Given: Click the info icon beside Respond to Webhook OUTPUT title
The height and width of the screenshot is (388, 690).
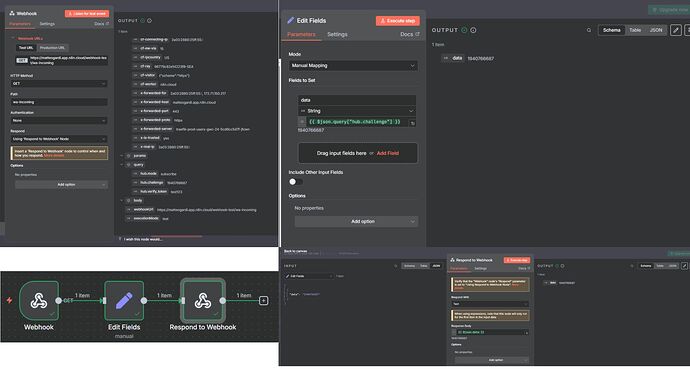Looking at the screenshot, I should [562, 266].
